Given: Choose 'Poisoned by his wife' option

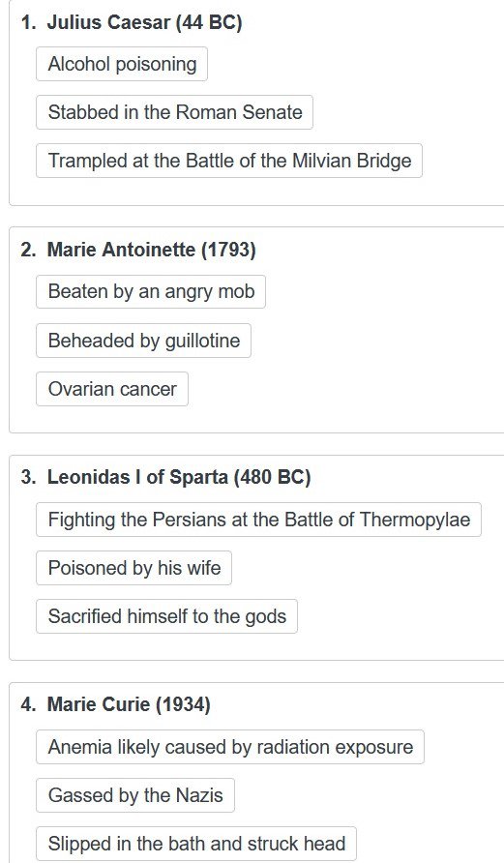Looking at the screenshot, I should 133,568.
